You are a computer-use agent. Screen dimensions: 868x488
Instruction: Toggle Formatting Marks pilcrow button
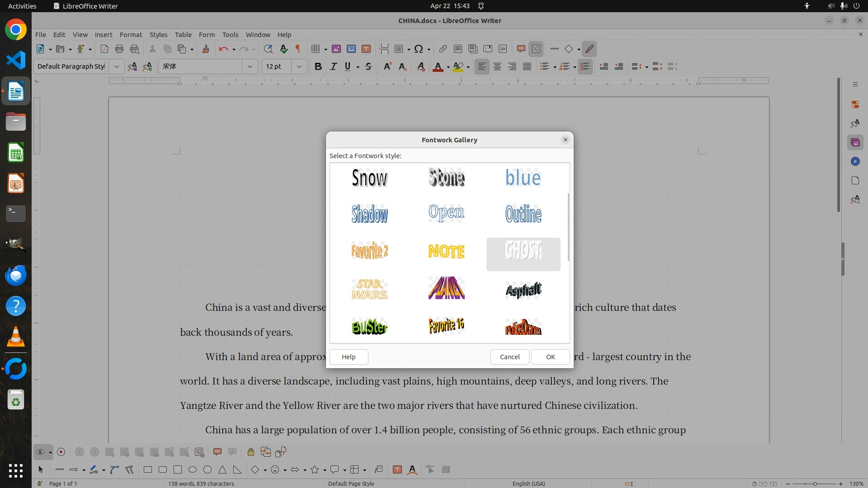pos(298,49)
